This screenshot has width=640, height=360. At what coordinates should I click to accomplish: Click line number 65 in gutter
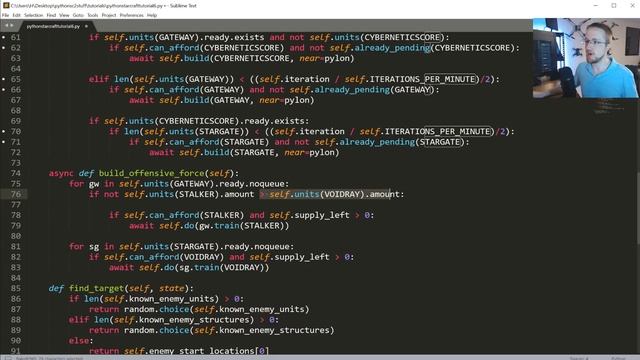(x=16, y=79)
